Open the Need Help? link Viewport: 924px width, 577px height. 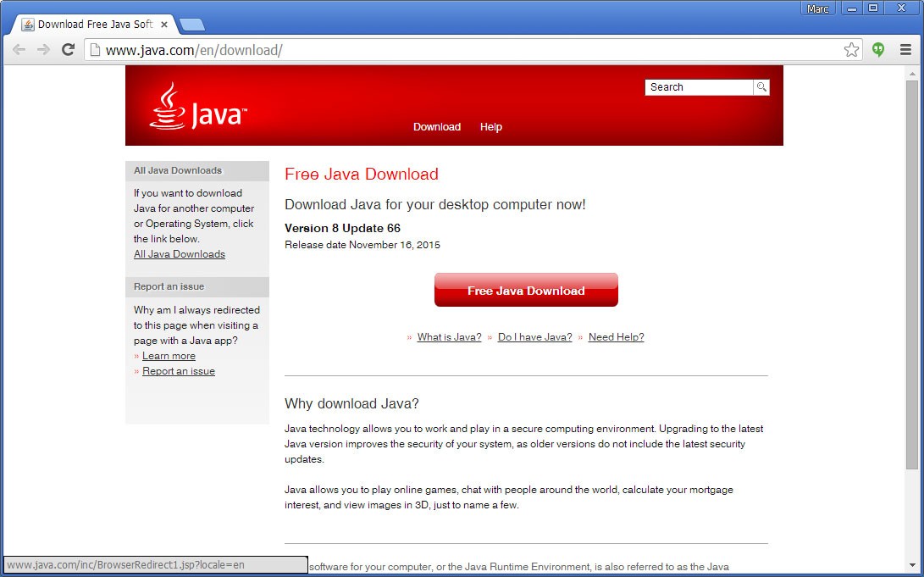[x=616, y=337]
